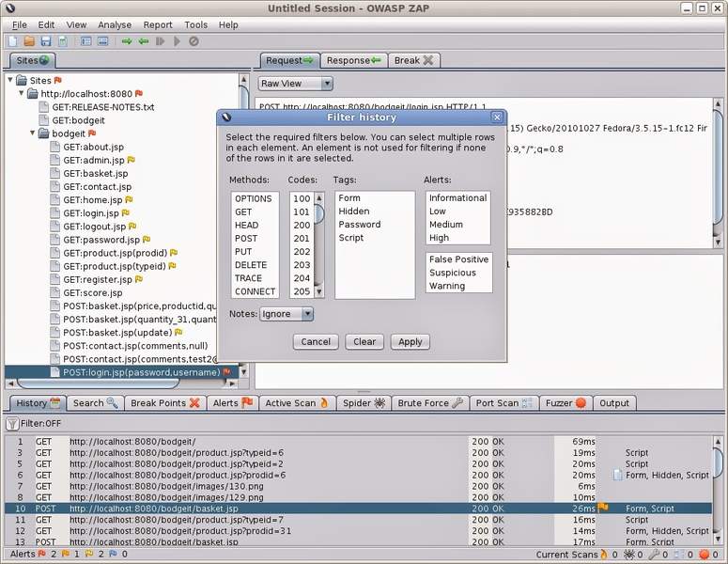Click the Session Properties toolbar icon
This screenshot has width=728, height=564.
pyautogui.click(x=63, y=41)
